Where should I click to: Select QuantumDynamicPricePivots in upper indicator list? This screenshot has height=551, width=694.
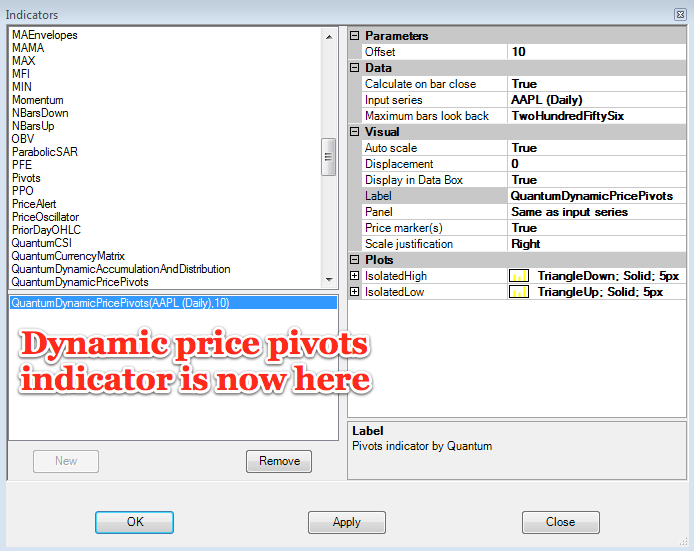80,282
